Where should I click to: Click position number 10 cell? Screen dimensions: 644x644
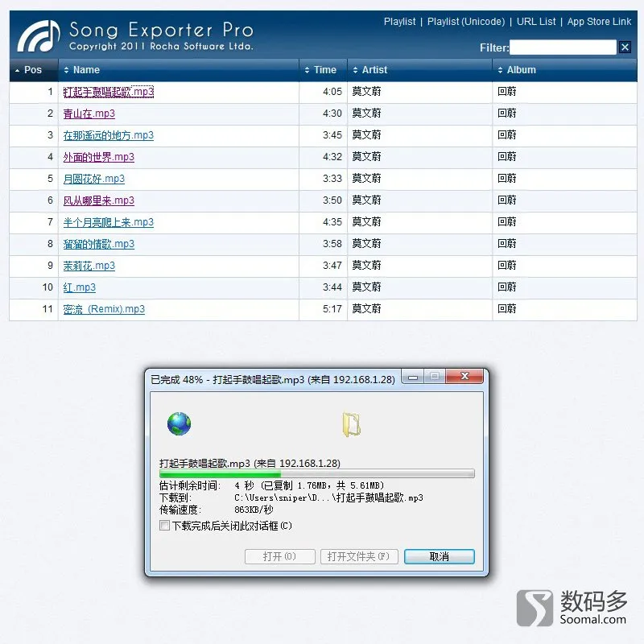pos(47,287)
